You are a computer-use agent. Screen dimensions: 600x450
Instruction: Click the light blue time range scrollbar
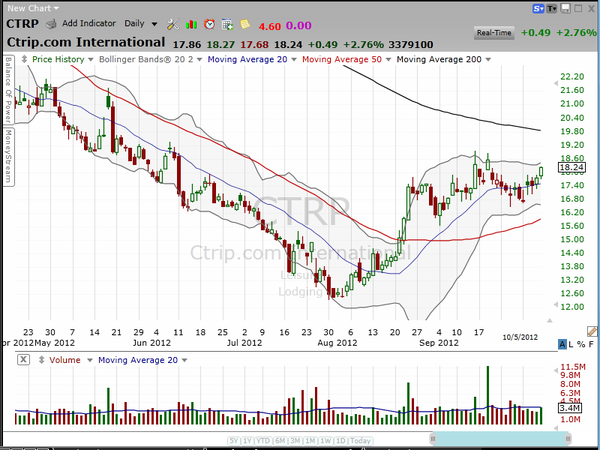501,439
